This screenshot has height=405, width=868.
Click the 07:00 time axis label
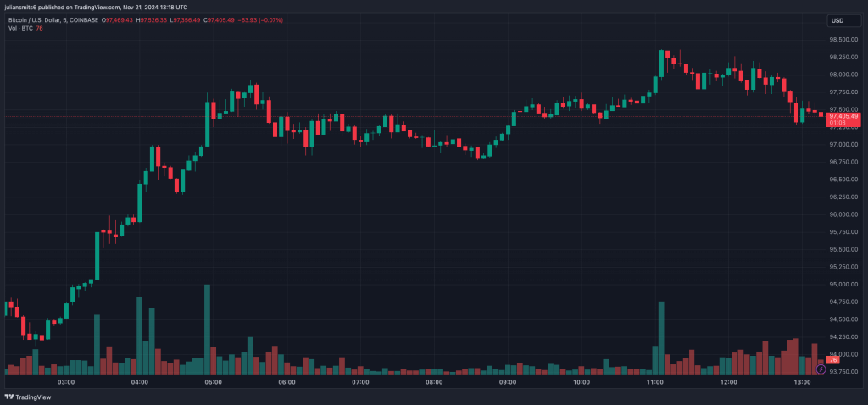[x=360, y=382]
